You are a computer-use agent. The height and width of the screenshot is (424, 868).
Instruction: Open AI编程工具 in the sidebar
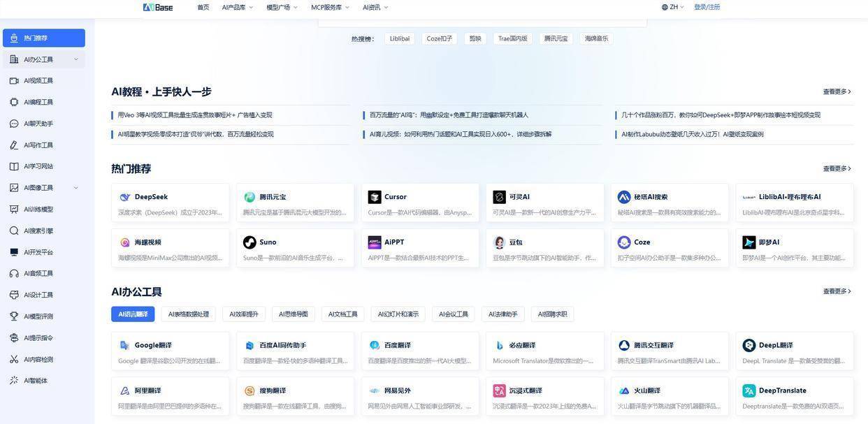coord(44,102)
